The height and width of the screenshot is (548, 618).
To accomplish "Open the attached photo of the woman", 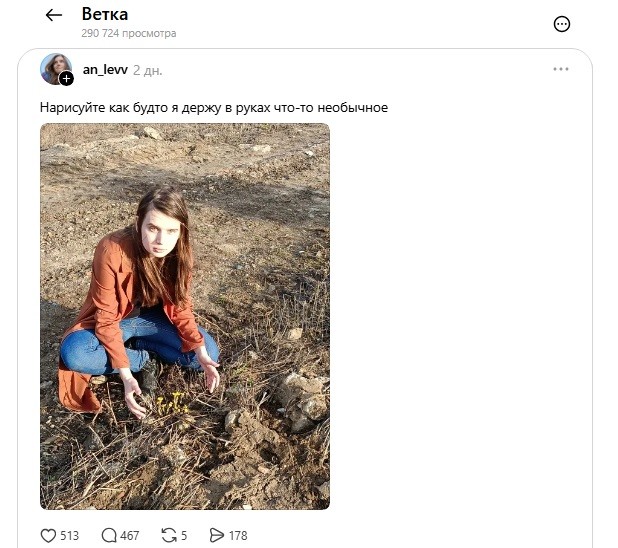I will pyautogui.click(x=185, y=316).
